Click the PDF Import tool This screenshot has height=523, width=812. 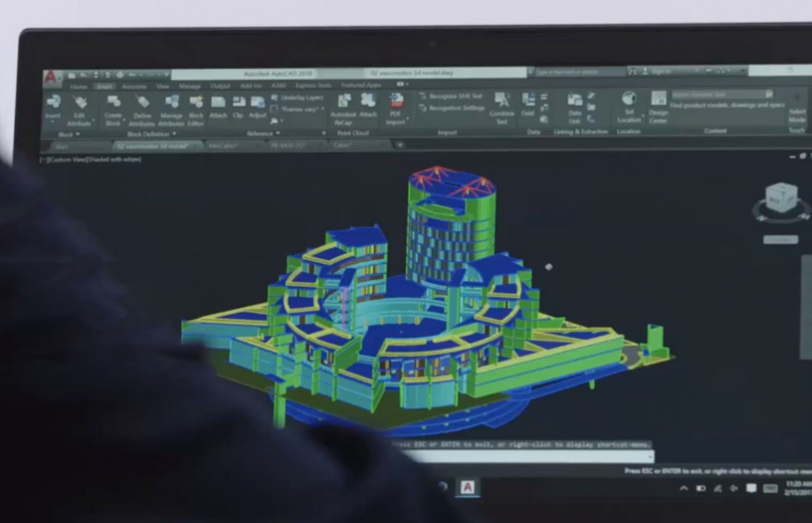pyautogui.click(x=396, y=109)
